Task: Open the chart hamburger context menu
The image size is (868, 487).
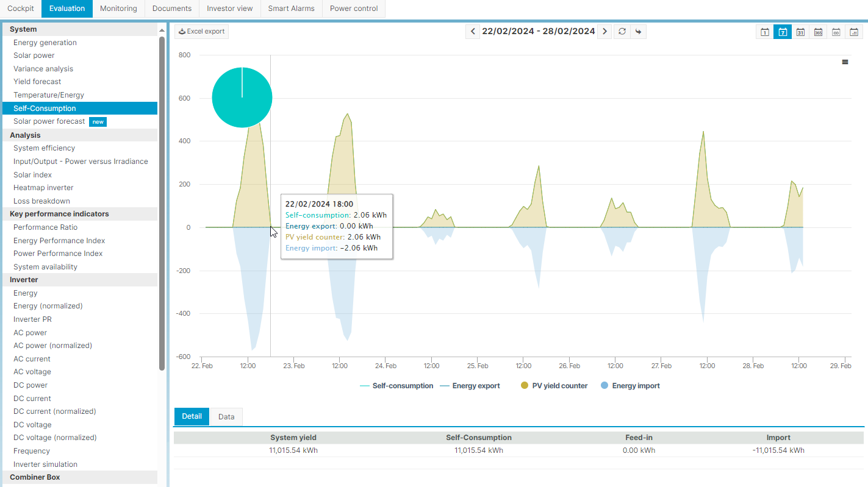Action: click(x=845, y=62)
